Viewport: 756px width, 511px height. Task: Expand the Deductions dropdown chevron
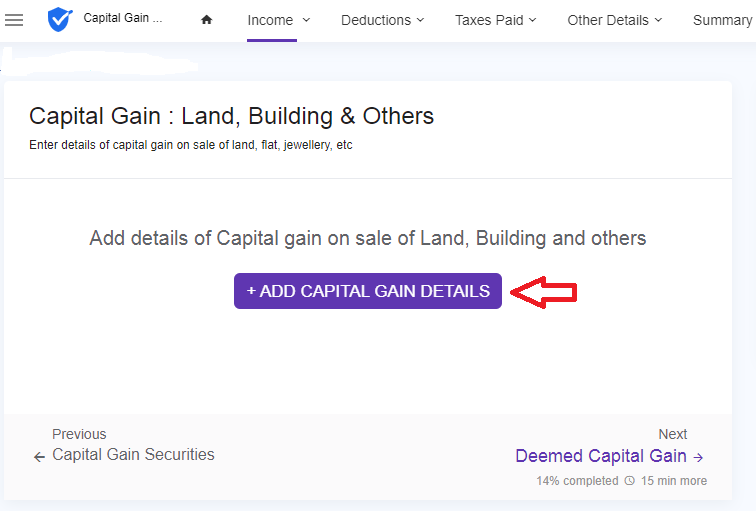tap(420, 20)
